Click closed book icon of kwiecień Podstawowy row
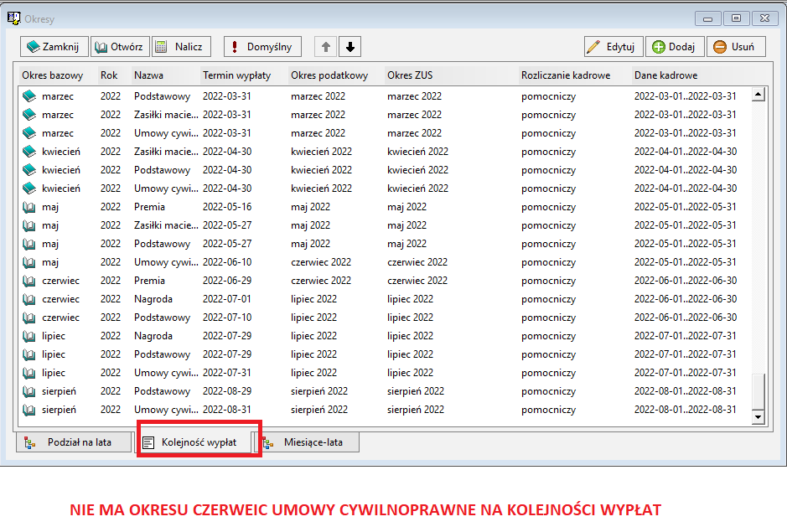Image resolution: width=787 pixels, height=532 pixels. (x=29, y=169)
